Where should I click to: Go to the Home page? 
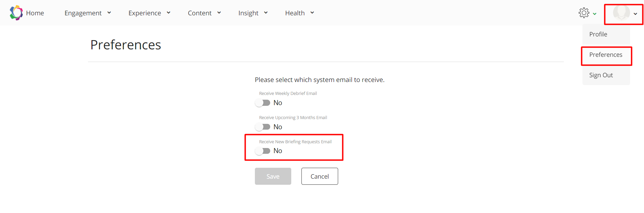coord(35,13)
